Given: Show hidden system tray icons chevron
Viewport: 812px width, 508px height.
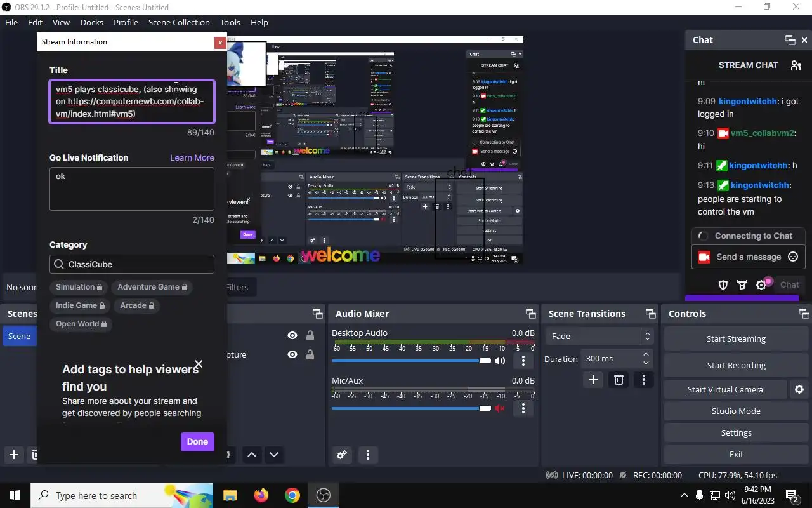Looking at the screenshot, I should coord(684,495).
